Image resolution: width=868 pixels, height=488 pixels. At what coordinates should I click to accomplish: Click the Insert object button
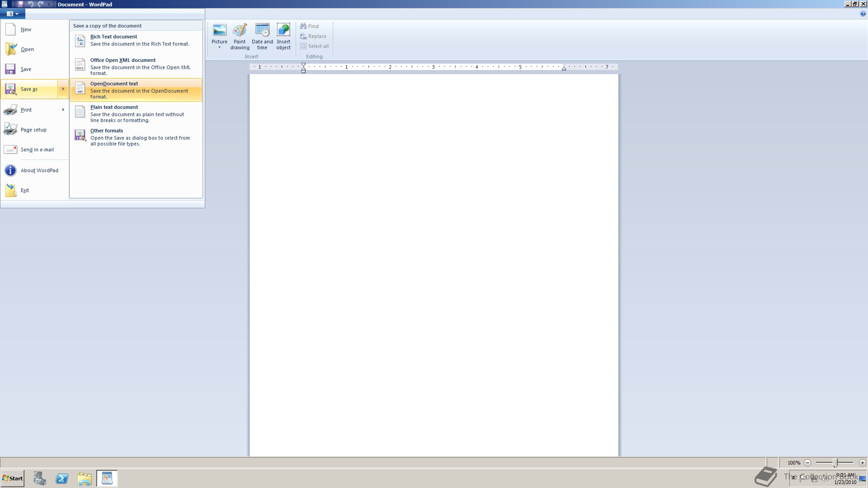pos(283,37)
